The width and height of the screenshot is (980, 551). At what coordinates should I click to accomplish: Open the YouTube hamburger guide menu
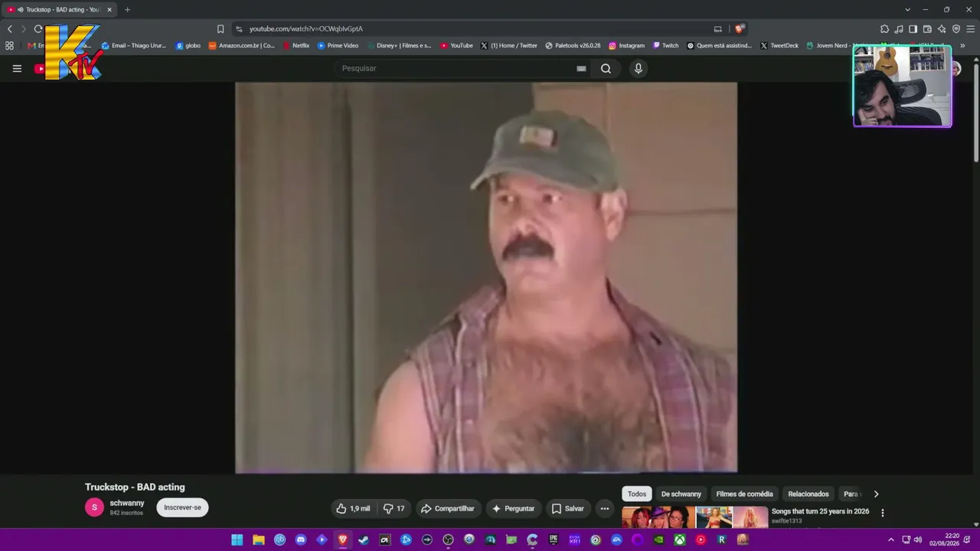coord(17,68)
